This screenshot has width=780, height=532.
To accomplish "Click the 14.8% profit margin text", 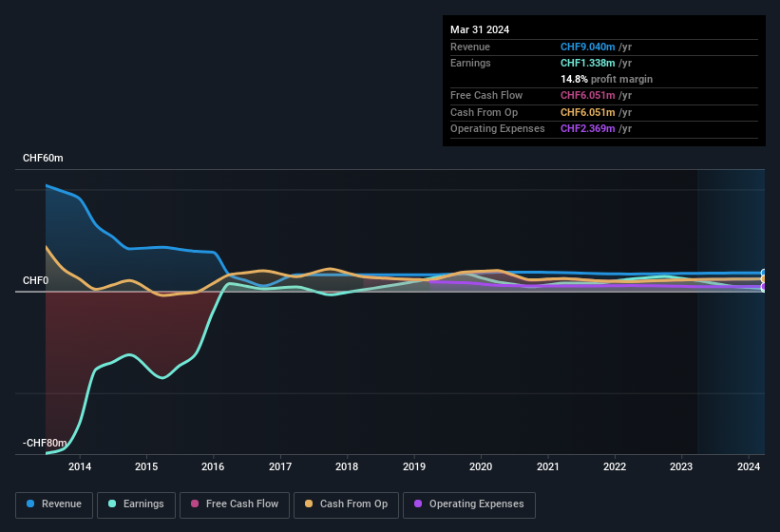I will pos(606,79).
